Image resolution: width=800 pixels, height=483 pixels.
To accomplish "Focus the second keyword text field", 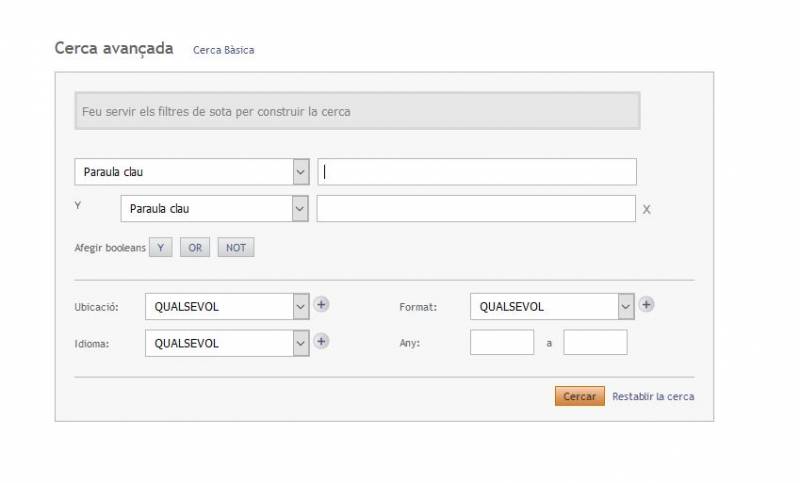I will 476,209.
